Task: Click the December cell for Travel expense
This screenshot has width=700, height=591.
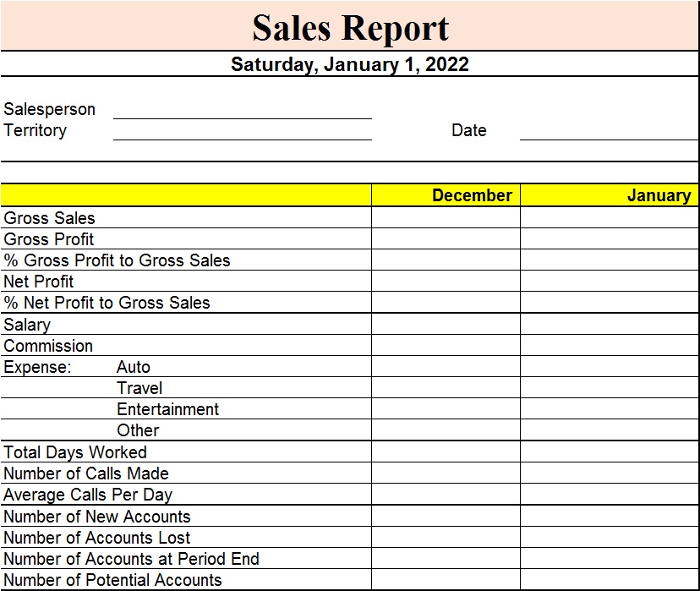Action: tap(446, 387)
